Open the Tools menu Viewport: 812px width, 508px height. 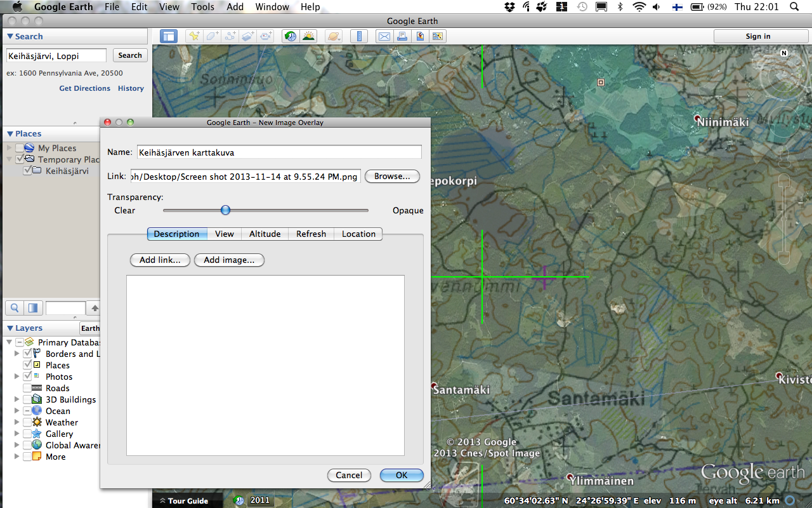coord(202,7)
